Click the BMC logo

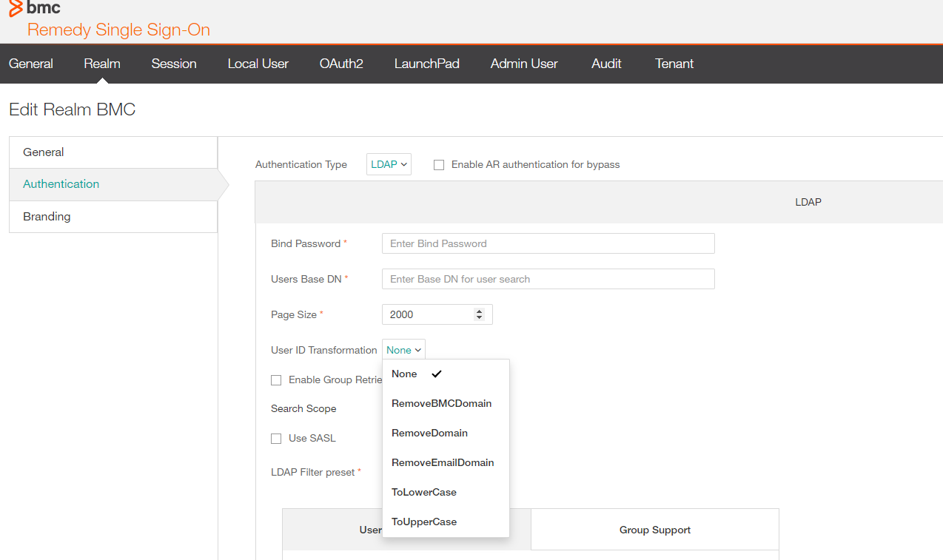[35, 9]
